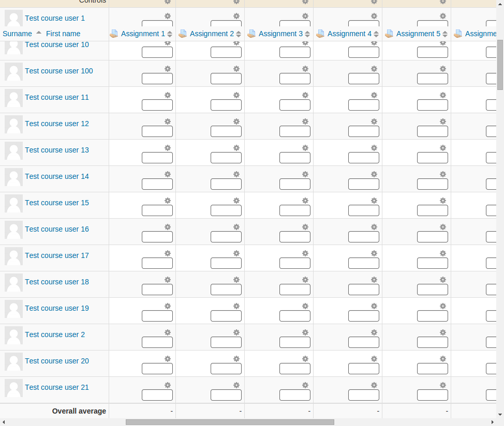The width and height of the screenshot is (504, 426).
Task: Focus grade field for user 21 Assignment 5
Action: pos(432,395)
